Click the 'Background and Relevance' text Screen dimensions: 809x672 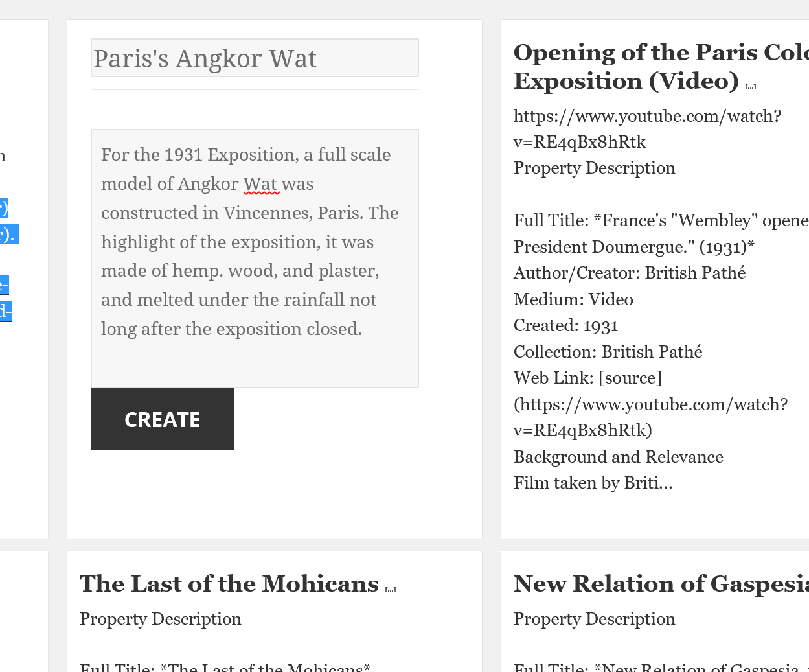[x=618, y=457]
